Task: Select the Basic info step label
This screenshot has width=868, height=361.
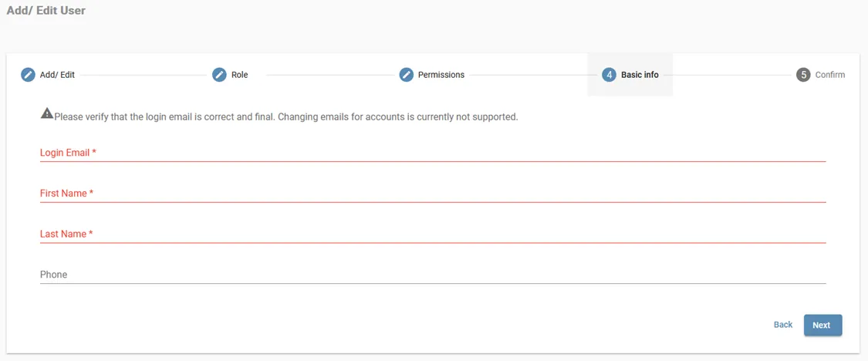Action: (x=640, y=75)
